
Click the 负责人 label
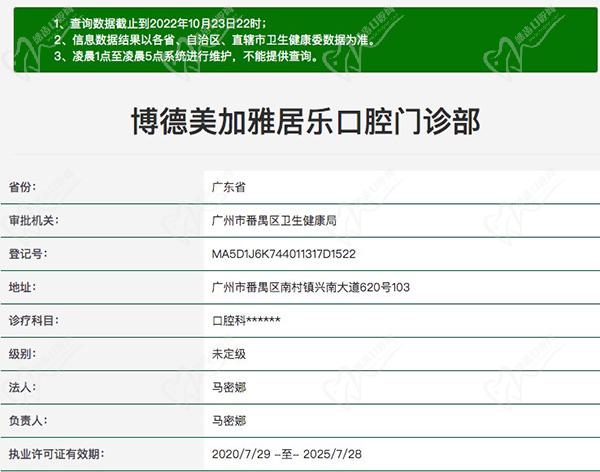(x=28, y=421)
